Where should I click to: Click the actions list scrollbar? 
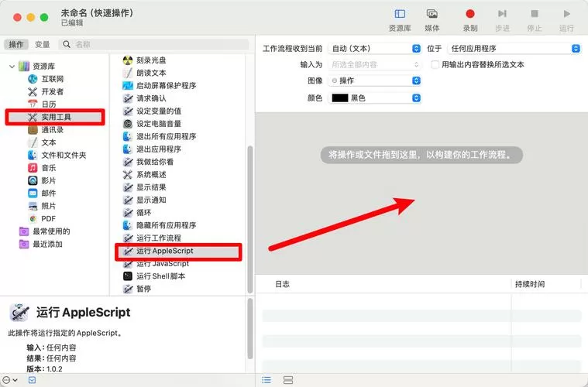click(250, 220)
